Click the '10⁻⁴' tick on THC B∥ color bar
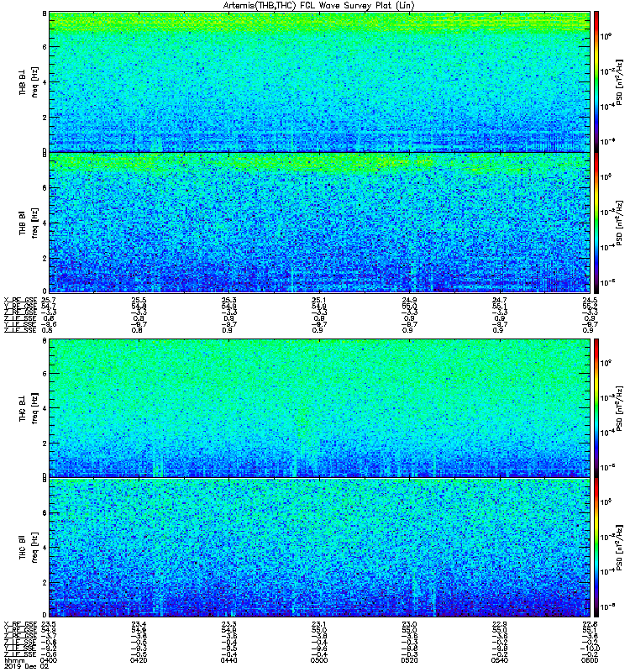 click(607, 571)
